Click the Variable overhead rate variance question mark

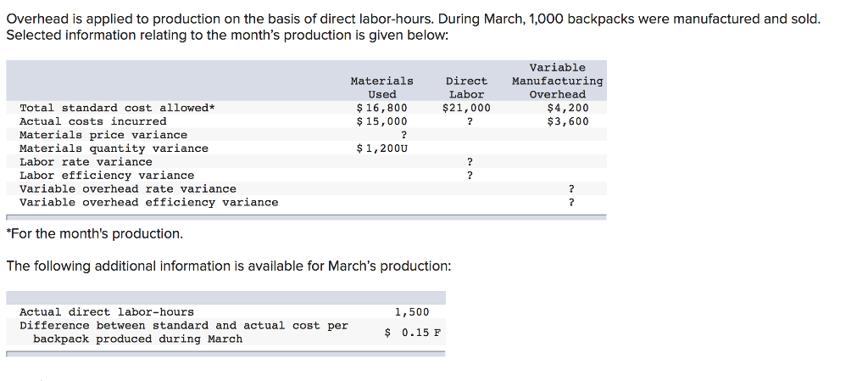pyautogui.click(x=572, y=189)
